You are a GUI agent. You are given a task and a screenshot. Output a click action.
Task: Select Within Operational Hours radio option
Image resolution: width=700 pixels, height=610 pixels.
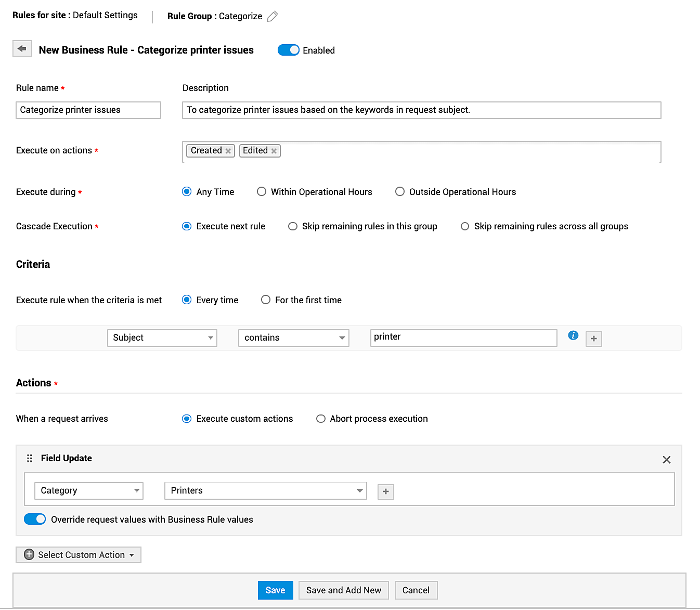click(262, 192)
